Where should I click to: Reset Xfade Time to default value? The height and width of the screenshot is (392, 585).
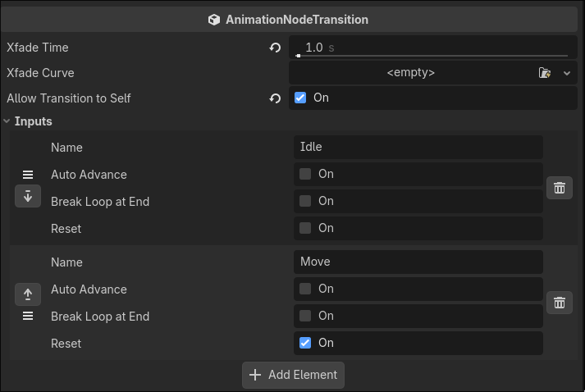275,48
